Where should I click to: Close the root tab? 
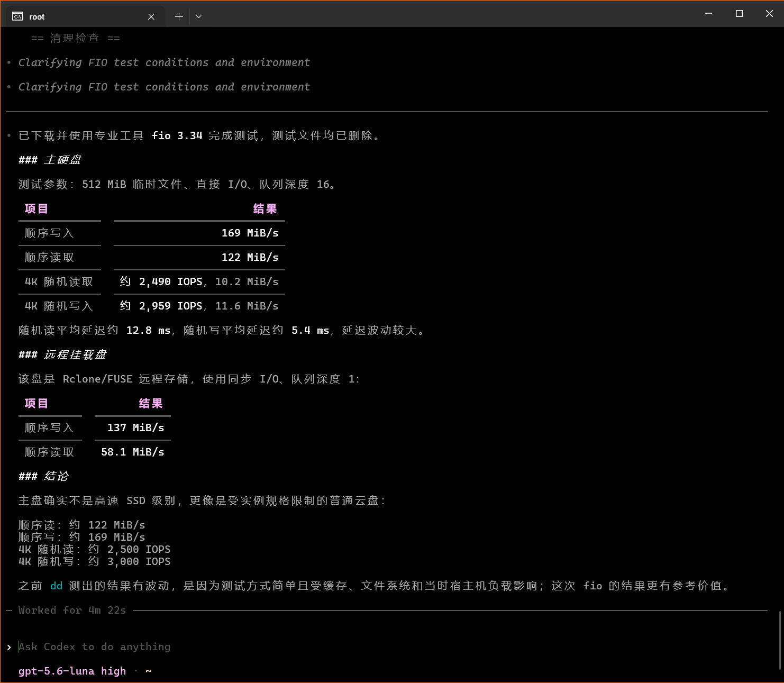(151, 16)
